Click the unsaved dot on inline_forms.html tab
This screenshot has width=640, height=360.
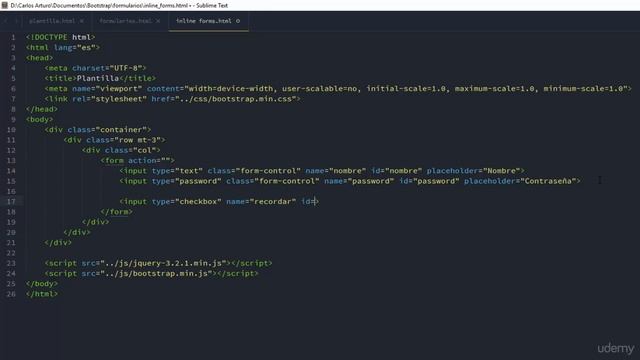(238, 21)
